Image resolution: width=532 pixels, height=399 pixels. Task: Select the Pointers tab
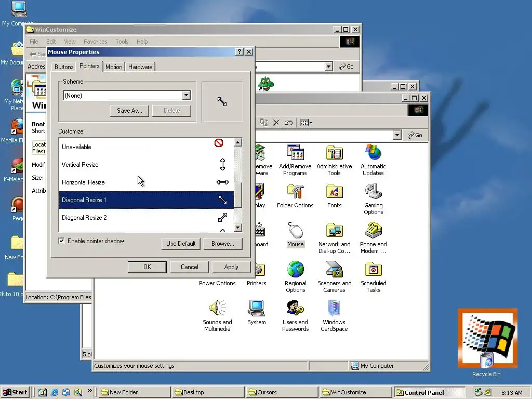pyautogui.click(x=89, y=66)
